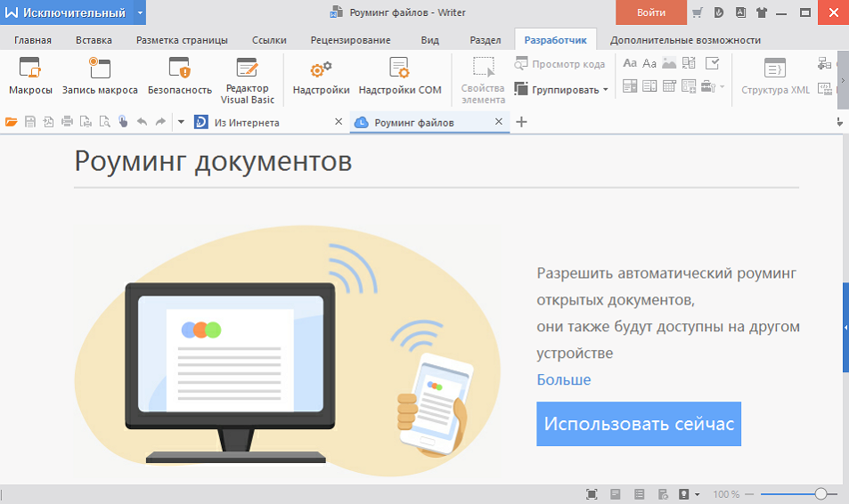Toggle eye protection lightbulb icon
849x504 pixels.
coord(684,493)
